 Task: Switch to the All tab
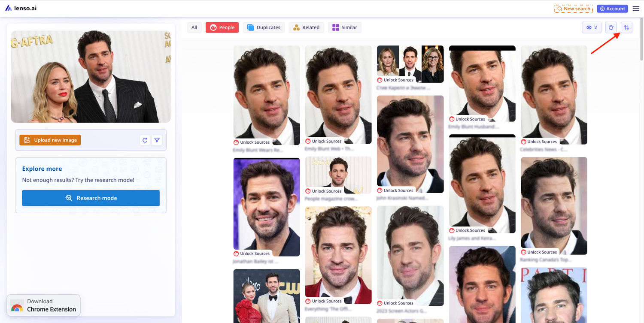click(194, 27)
